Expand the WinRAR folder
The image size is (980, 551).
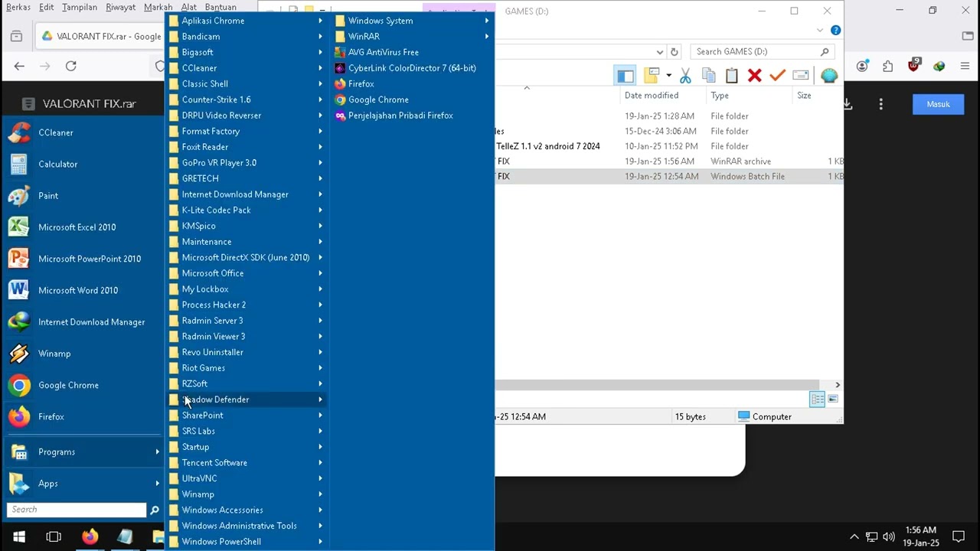point(413,37)
